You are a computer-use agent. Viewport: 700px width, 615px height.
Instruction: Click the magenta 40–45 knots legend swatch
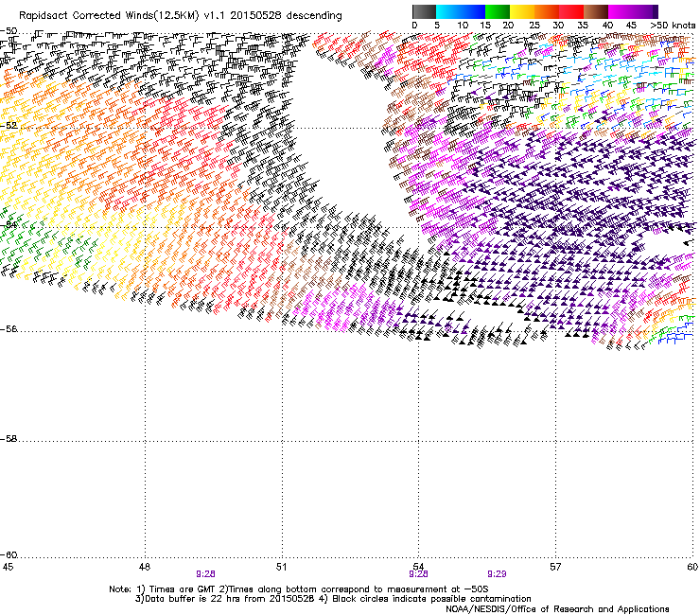[x=621, y=11]
